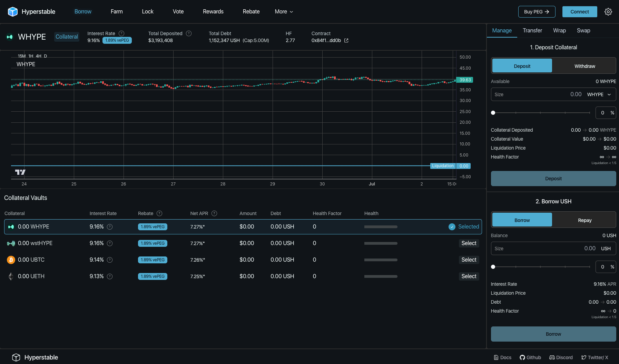Click Select next to the UETH vault
This screenshot has height=364, width=619.
469,276
